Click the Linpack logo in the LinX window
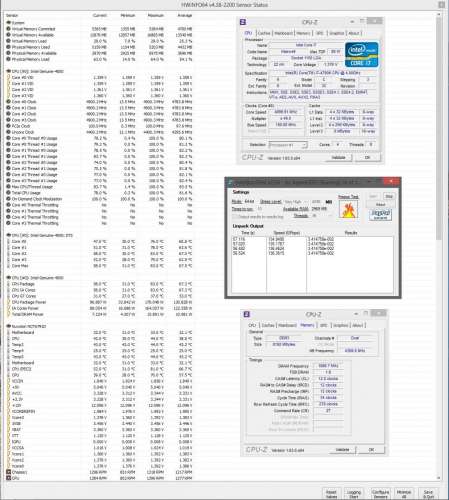This screenshot has width=449, height=500. click(380, 214)
